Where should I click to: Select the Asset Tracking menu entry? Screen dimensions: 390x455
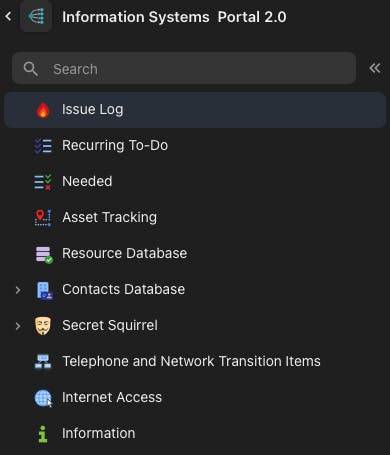click(x=195, y=218)
